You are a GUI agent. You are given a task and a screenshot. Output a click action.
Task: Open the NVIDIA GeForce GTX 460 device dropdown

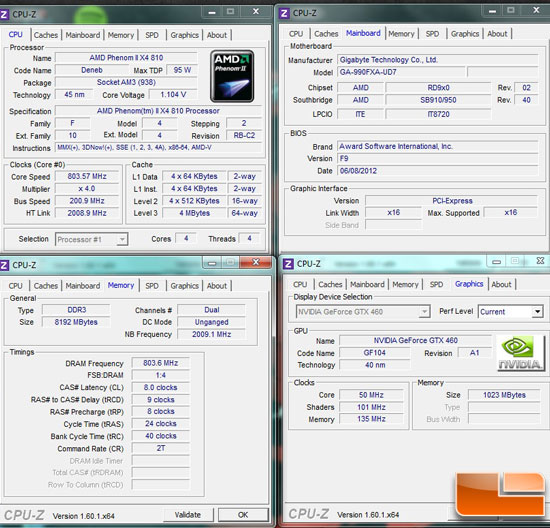tap(363, 312)
